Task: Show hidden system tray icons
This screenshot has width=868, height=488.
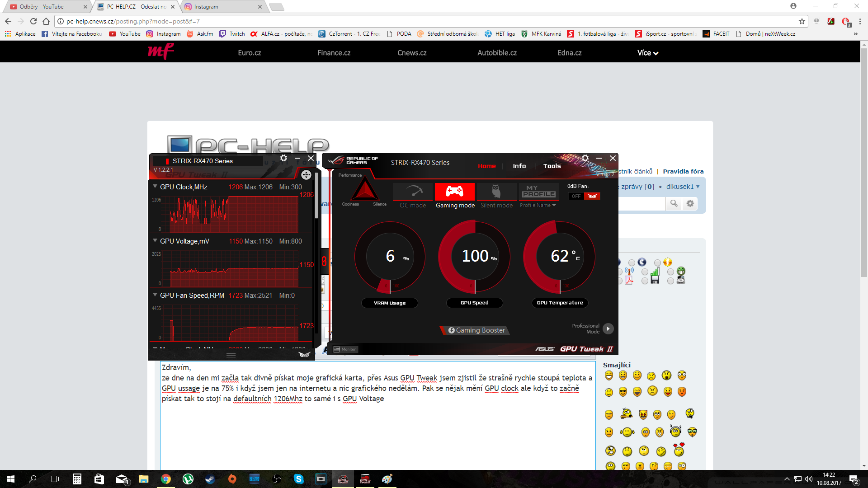Action: click(x=787, y=479)
